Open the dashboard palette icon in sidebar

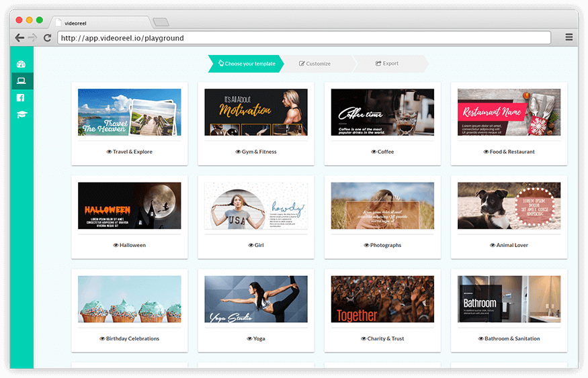pyautogui.click(x=21, y=64)
